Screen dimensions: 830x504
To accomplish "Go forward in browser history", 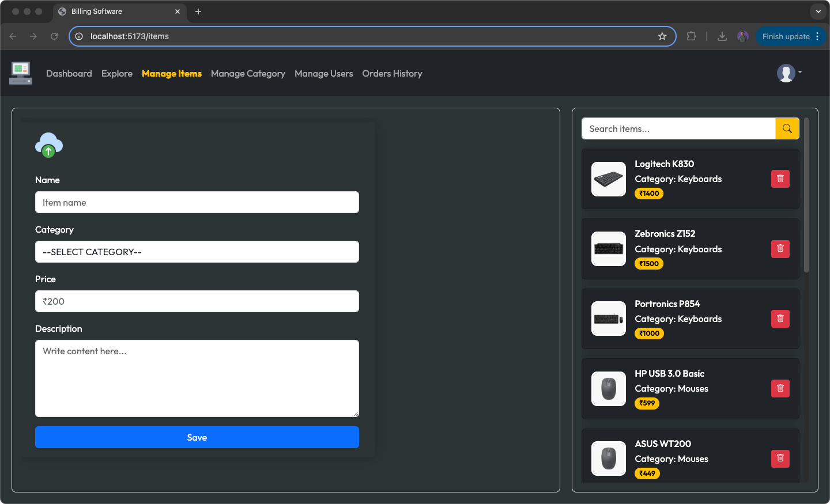I will point(33,36).
